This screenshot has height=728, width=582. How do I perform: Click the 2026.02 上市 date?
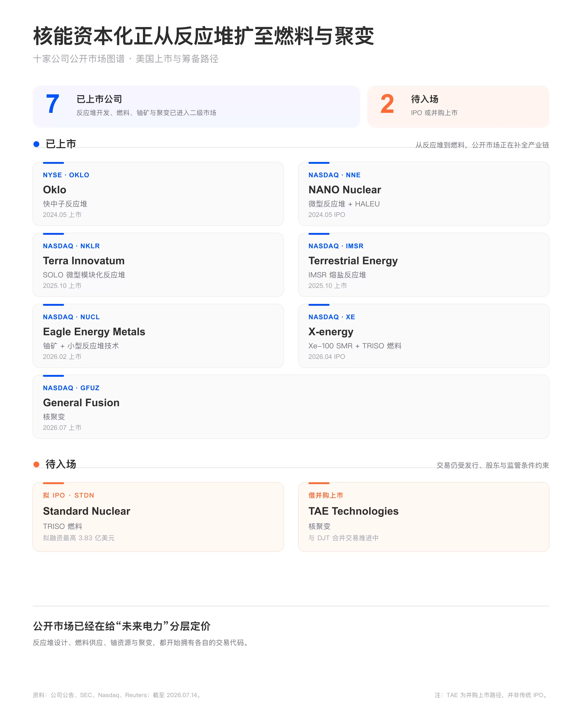click(x=62, y=357)
